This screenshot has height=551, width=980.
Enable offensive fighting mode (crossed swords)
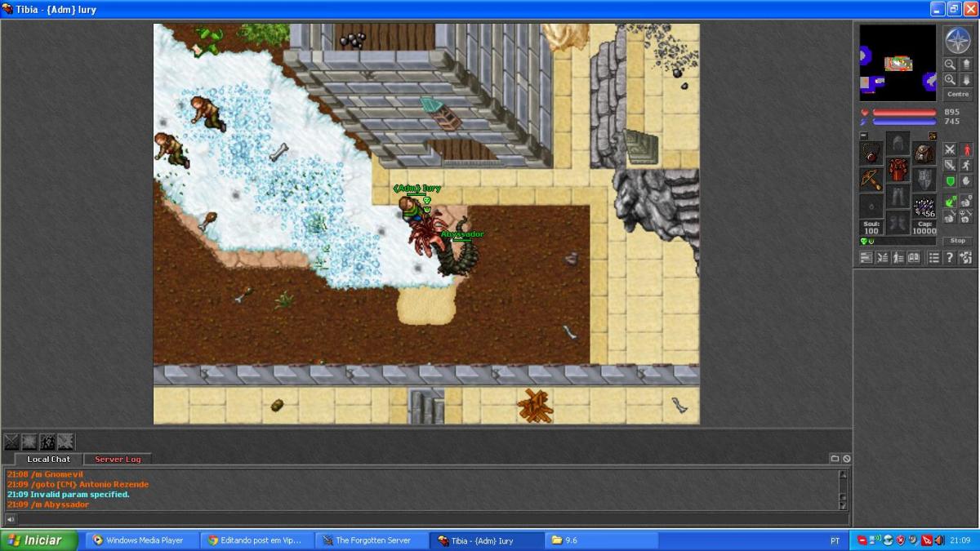950,149
